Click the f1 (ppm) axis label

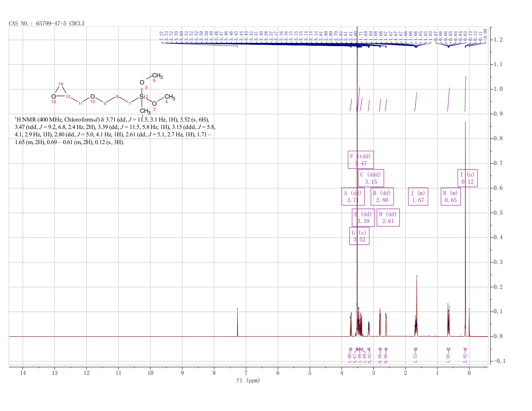[x=248, y=380]
